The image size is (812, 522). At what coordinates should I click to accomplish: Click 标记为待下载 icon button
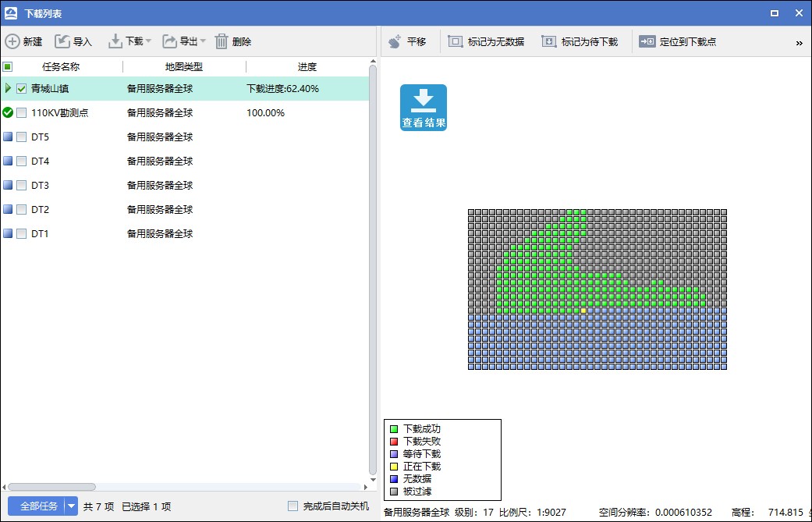[x=549, y=41]
